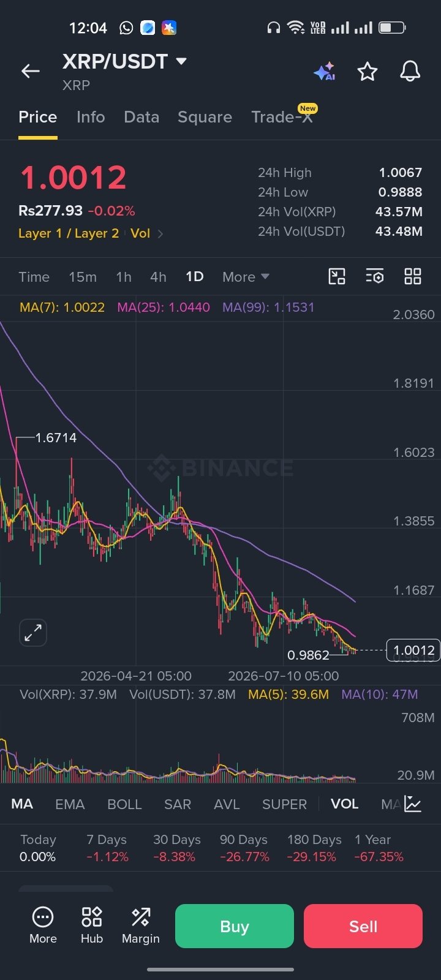The height and width of the screenshot is (980, 441).
Task: Open chart indicator settings icon
Action: [375, 276]
